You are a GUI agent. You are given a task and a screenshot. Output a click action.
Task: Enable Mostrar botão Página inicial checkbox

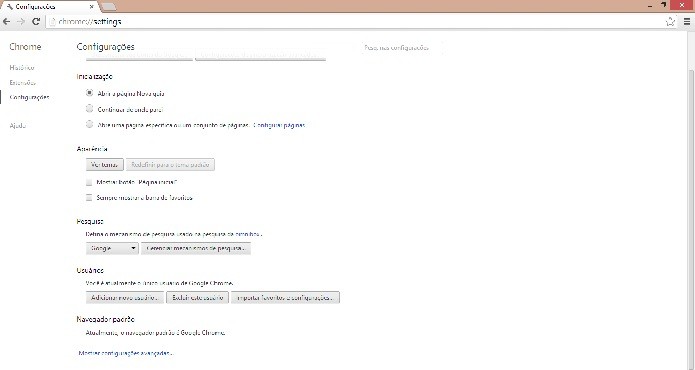click(89, 182)
